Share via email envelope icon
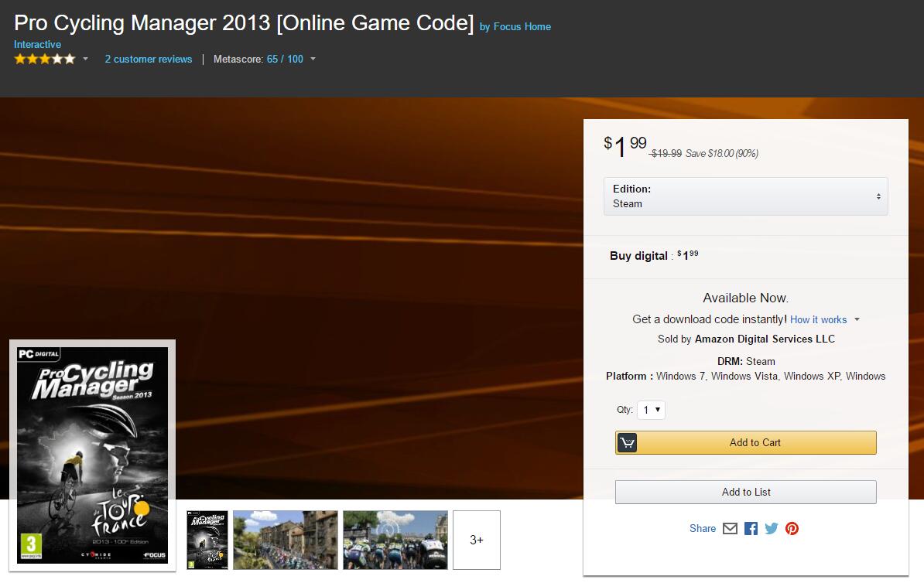The height and width of the screenshot is (583, 924). coord(730,528)
